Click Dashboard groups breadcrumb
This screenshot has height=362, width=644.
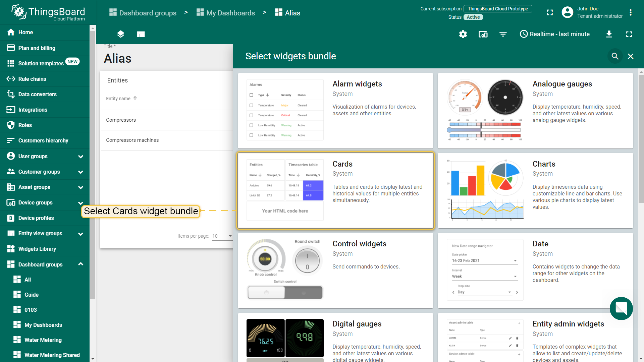143,13
